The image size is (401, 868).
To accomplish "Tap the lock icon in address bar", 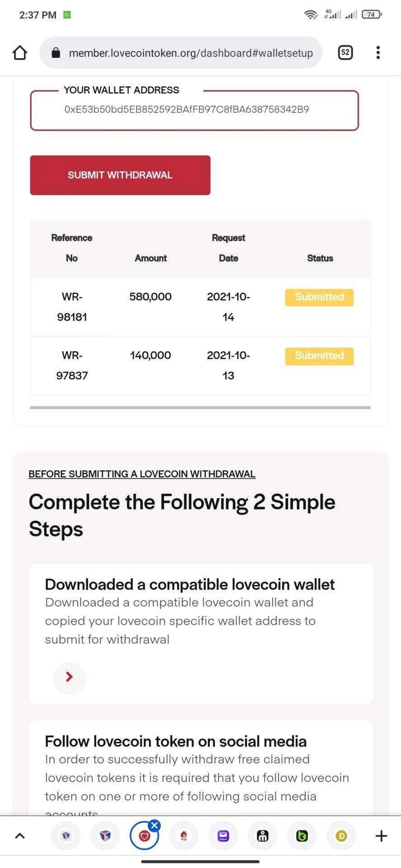I will [x=56, y=53].
